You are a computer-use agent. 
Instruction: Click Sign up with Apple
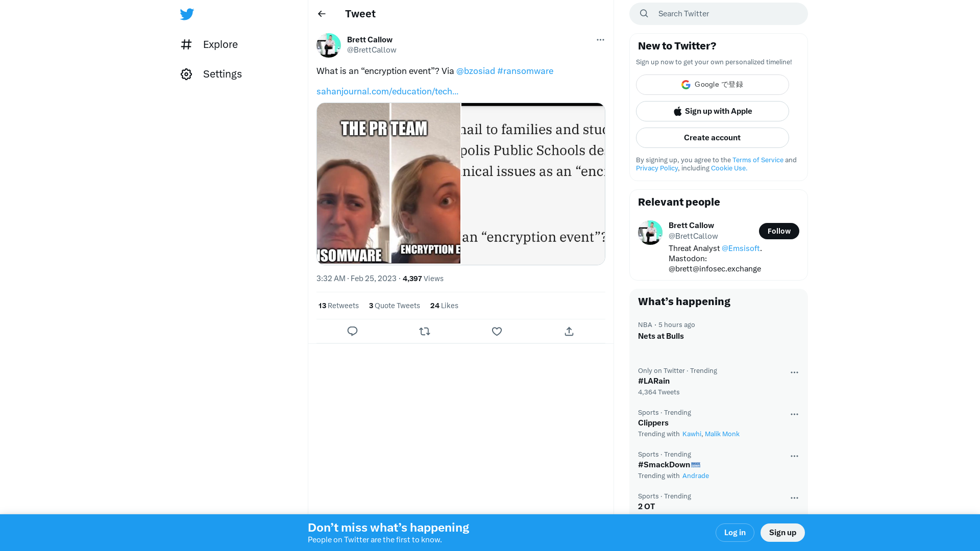click(713, 111)
